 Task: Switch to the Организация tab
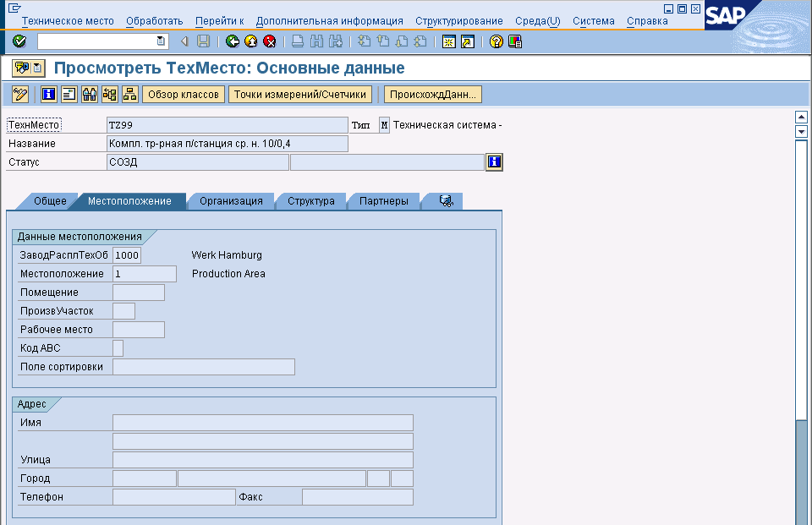(231, 201)
